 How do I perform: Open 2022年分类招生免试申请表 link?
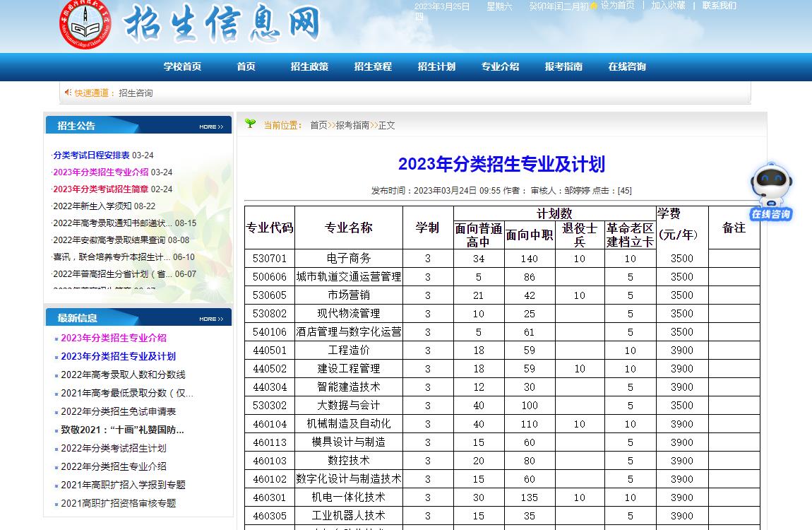tap(119, 411)
